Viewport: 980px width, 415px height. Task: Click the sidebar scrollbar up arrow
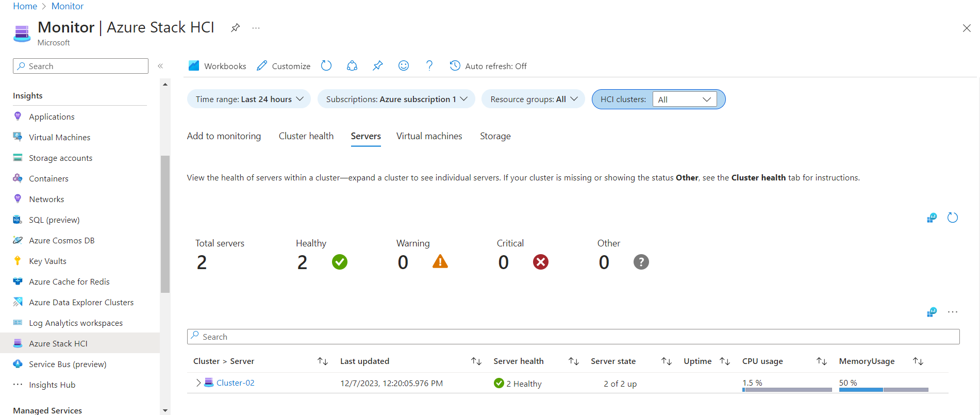click(165, 84)
